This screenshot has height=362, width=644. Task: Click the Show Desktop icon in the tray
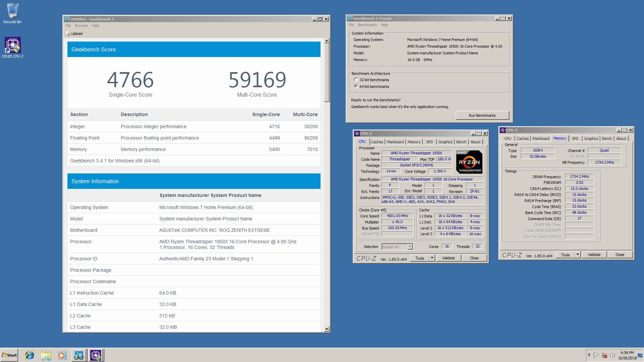640,355
